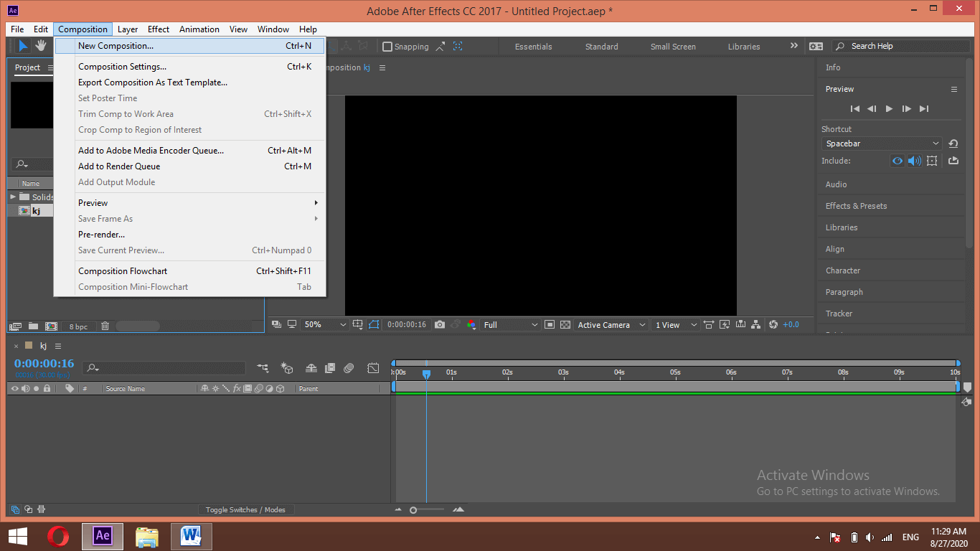This screenshot has width=980, height=551.
Task: Enable frame blending for all layers
Action: click(330, 368)
